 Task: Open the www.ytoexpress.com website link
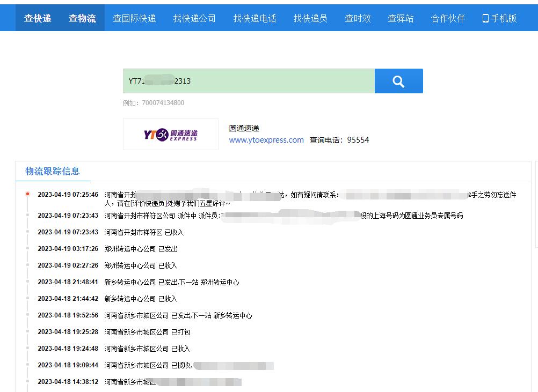(266, 140)
